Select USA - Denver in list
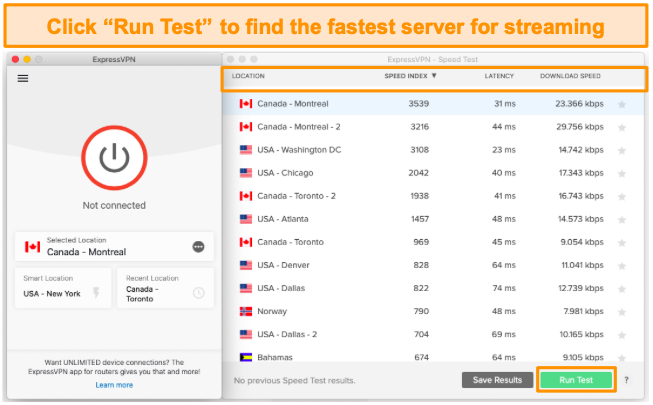Screen dimensions: 653x405 [434, 265]
